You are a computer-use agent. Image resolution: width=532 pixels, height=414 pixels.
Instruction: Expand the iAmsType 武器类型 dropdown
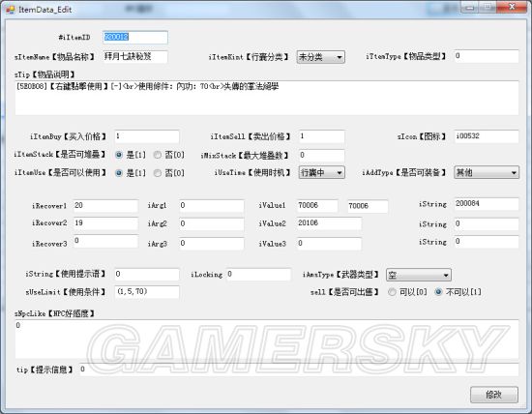point(419,275)
